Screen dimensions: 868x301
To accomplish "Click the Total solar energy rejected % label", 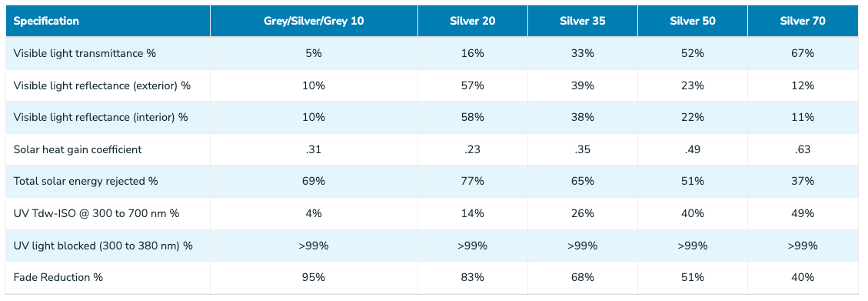I will [x=82, y=181].
